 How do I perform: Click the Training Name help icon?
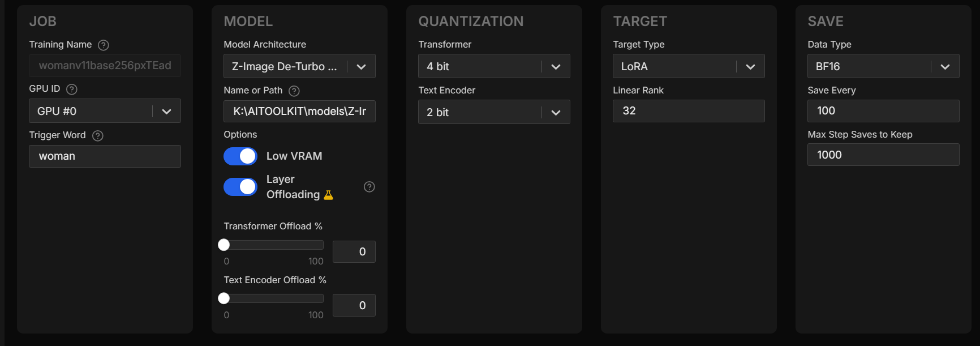click(104, 45)
